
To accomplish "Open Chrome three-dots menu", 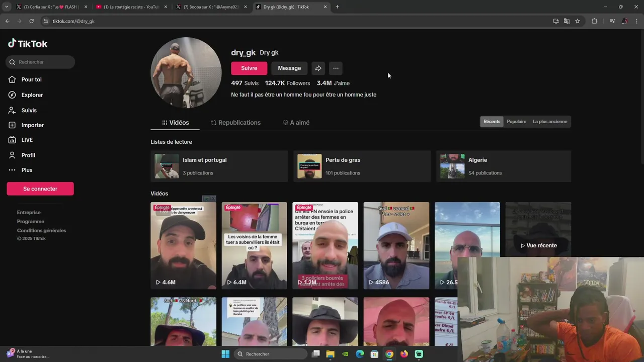I will point(637,21).
